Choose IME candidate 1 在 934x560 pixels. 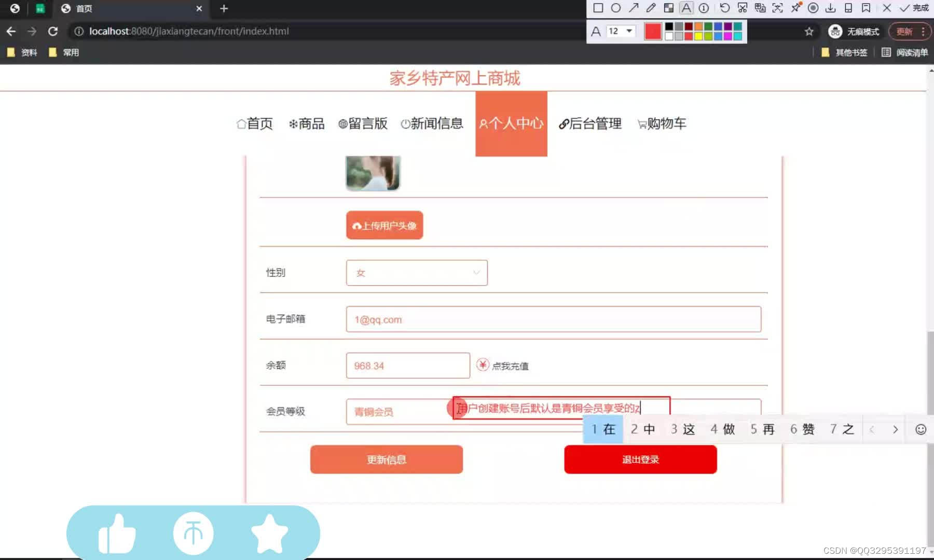(x=603, y=429)
